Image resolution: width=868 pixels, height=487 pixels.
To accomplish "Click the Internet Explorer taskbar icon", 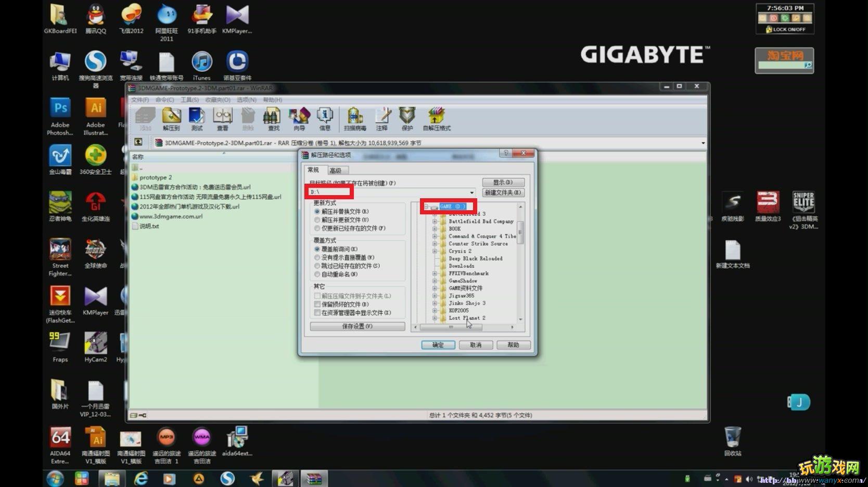I will (x=141, y=478).
